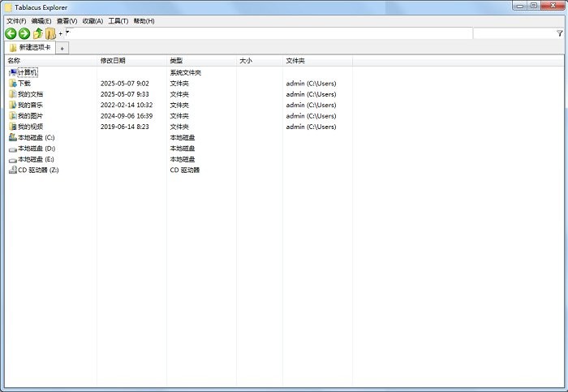Add a new tab with plus button

pyautogui.click(x=62, y=49)
